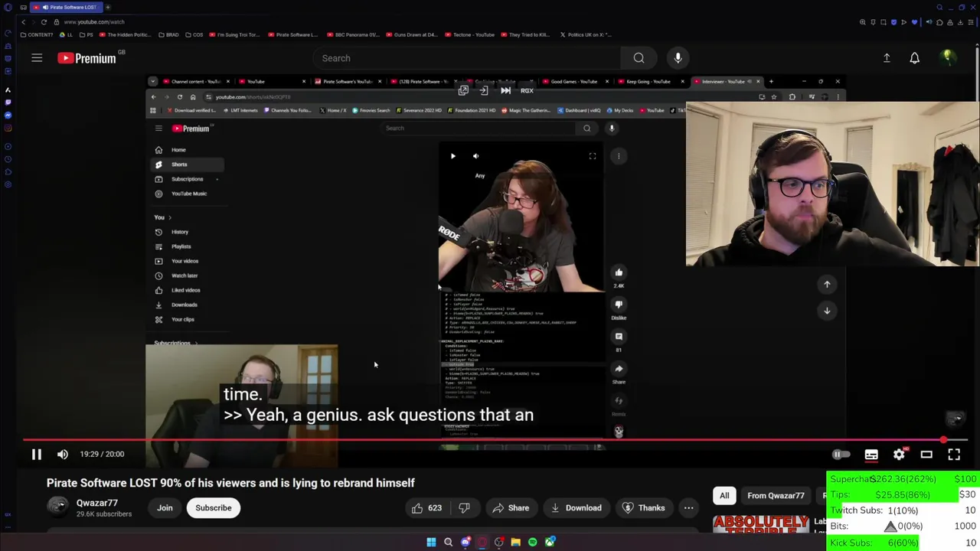This screenshot has height=551, width=980.
Task: Like the video with 623 likes
Action: coord(427,507)
